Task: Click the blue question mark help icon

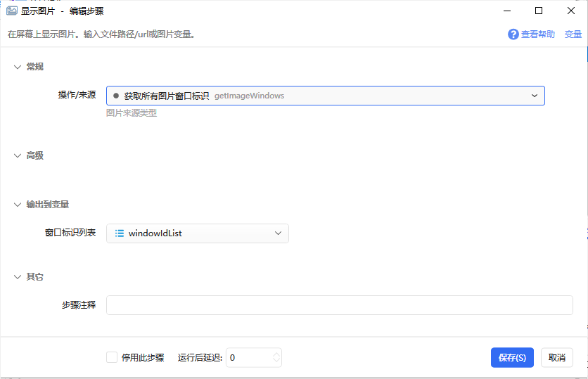Action: 513,34
